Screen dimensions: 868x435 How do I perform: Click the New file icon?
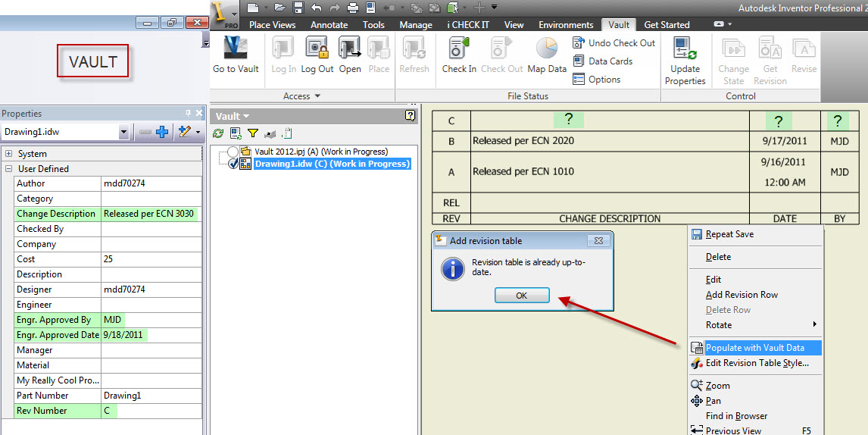tap(252, 8)
